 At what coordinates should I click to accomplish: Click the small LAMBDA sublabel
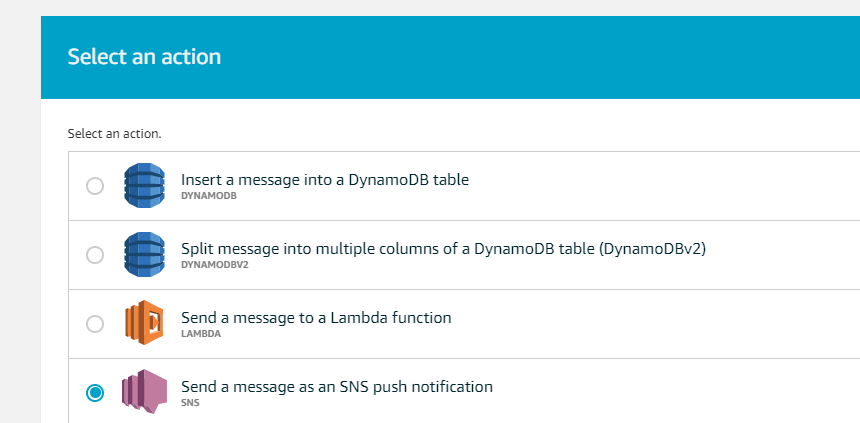click(x=201, y=334)
